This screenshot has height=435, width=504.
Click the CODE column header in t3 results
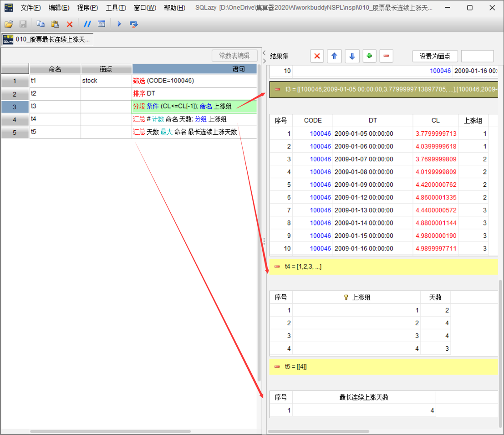pos(313,121)
